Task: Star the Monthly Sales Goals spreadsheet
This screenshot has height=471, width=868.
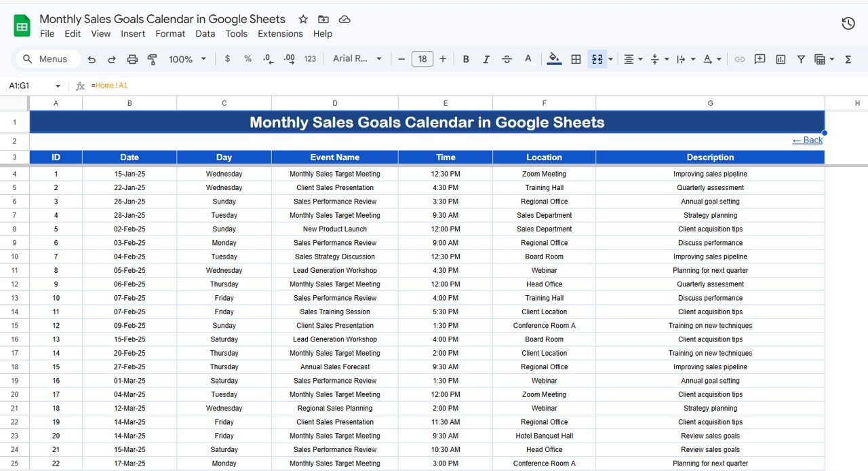Action: 303,19
